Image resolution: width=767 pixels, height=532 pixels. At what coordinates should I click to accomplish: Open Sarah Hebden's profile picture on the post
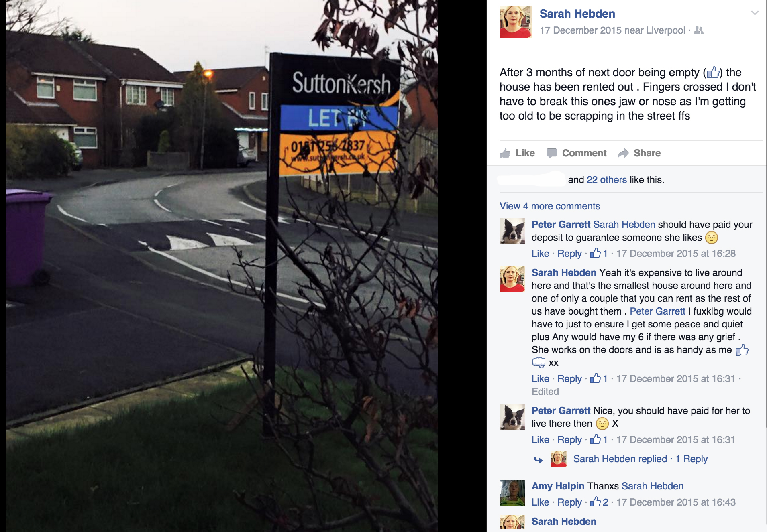pos(515,22)
